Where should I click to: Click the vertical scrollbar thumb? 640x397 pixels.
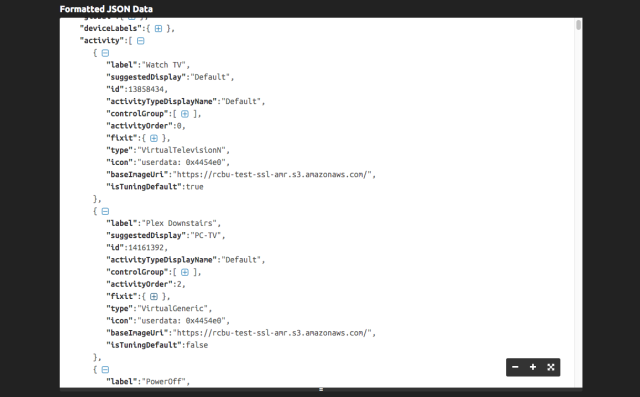coord(578,24)
